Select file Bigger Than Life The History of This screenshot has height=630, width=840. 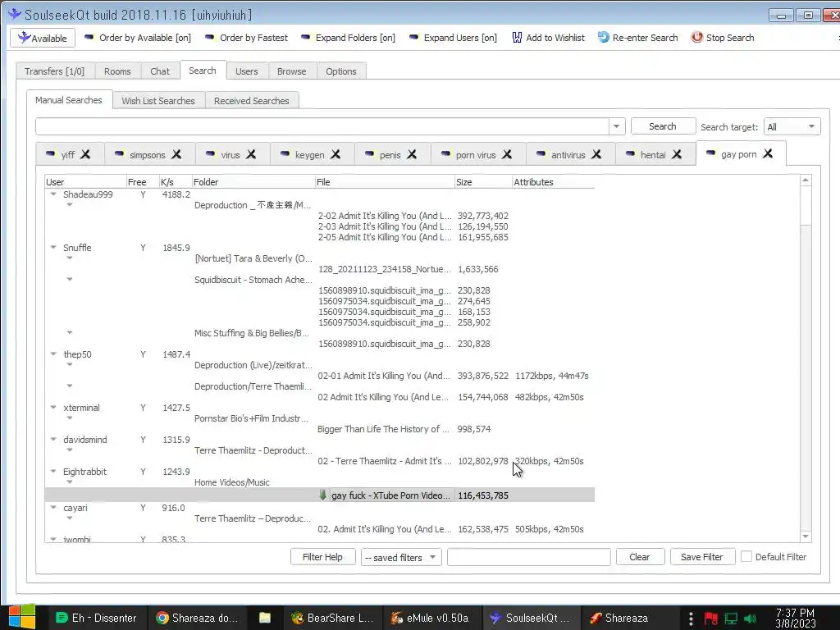(383, 429)
